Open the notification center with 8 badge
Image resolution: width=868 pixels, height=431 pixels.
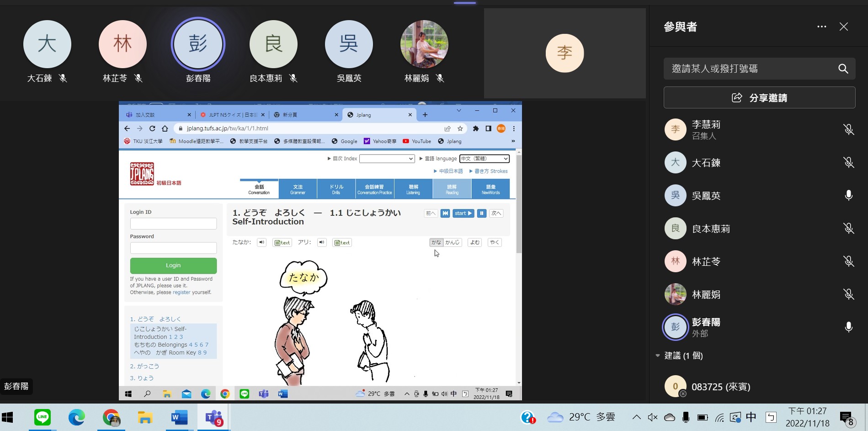pyautogui.click(x=846, y=417)
